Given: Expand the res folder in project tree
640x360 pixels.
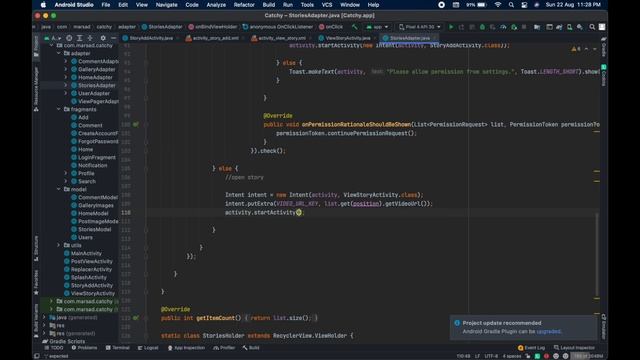Looking at the screenshot, I should click(44, 325).
